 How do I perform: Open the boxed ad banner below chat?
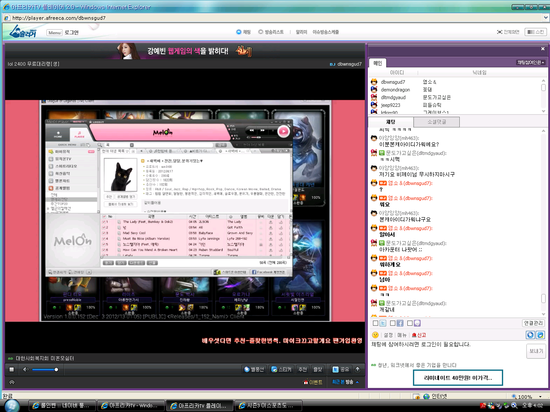tap(458, 378)
